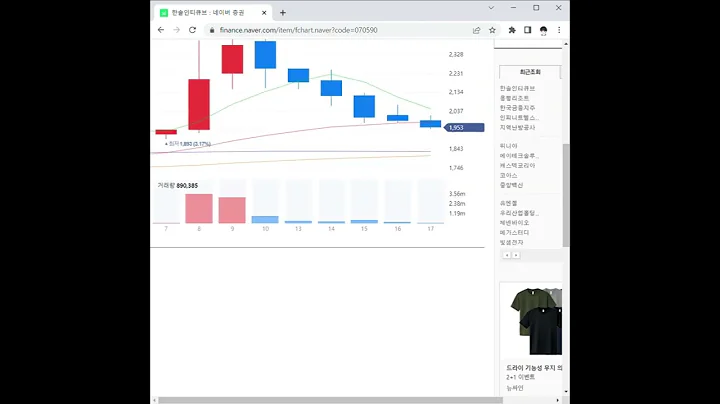Click the blue candlestick for day 15
This screenshot has height=404, width=720.
click(x=364, y=107)
